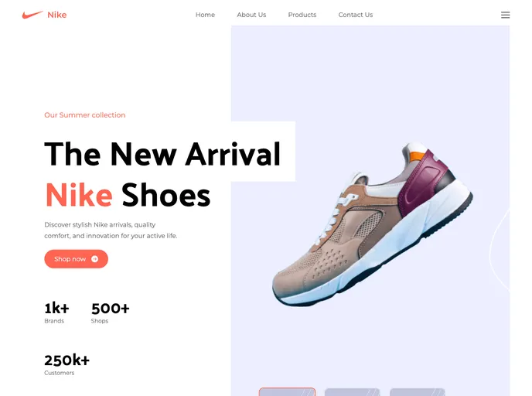Click the main sneaker product image

[x=373, y=224]
